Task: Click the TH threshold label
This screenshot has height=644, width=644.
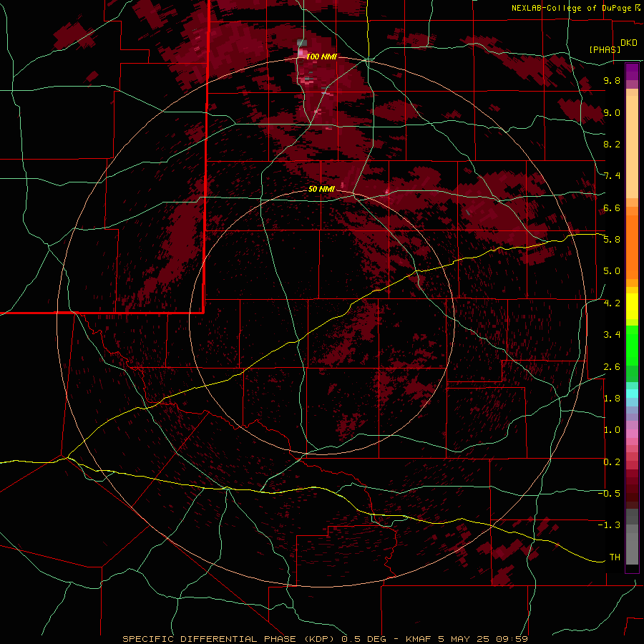Action: point(615,557)
